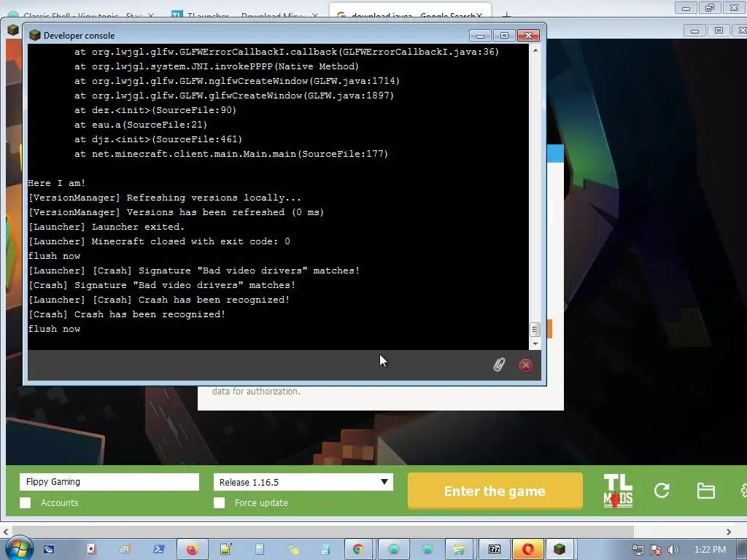The image size is (747, 560).
Task: Click "Minecraft closed with exit code: 0" line
Action: [x=190, y=241]
